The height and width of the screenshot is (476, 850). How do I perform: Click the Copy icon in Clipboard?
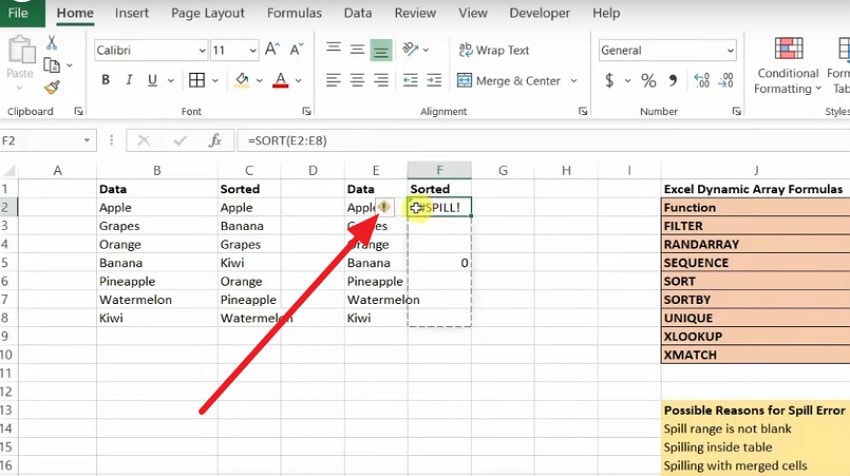click(x=51, y=65)
